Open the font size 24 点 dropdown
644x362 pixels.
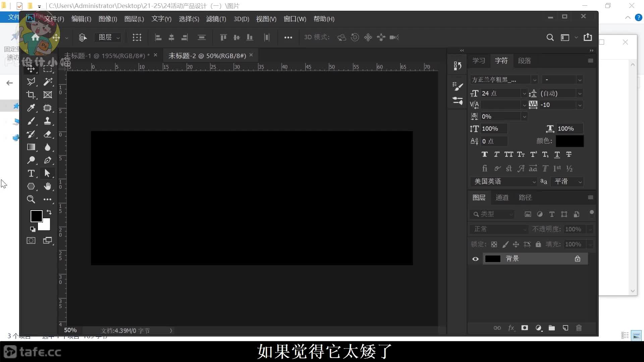[x=524, y=94]
